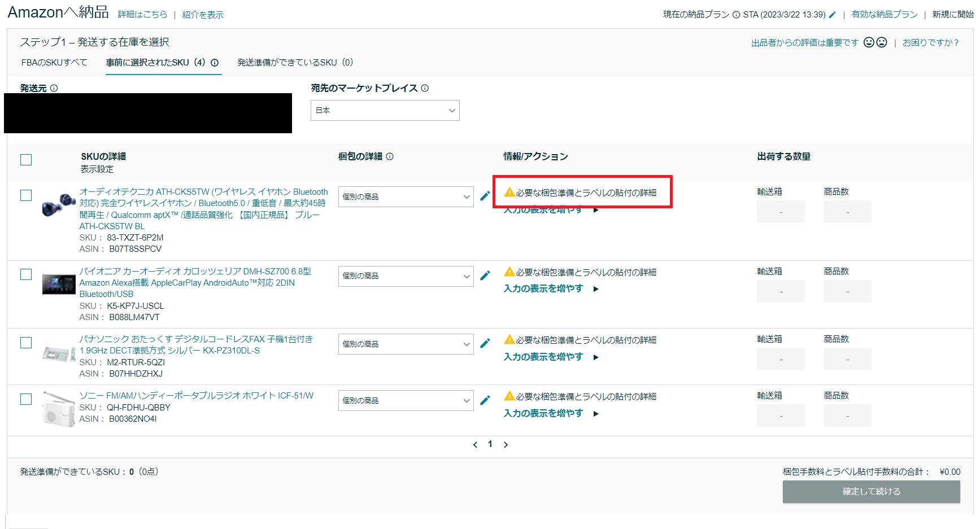The image size is (980, 529).
Task: Click the warning icon in ICF-51/W row
Action: pos(509,396)
